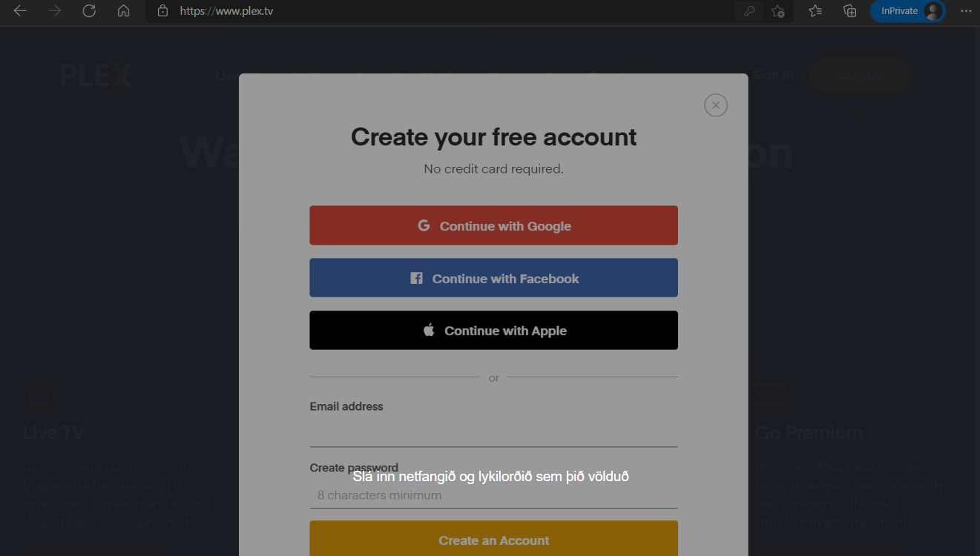Image resolution: width=980 pixels, height=556 pixels.
Task: Click the Sign In link
Action: point(772,75)
